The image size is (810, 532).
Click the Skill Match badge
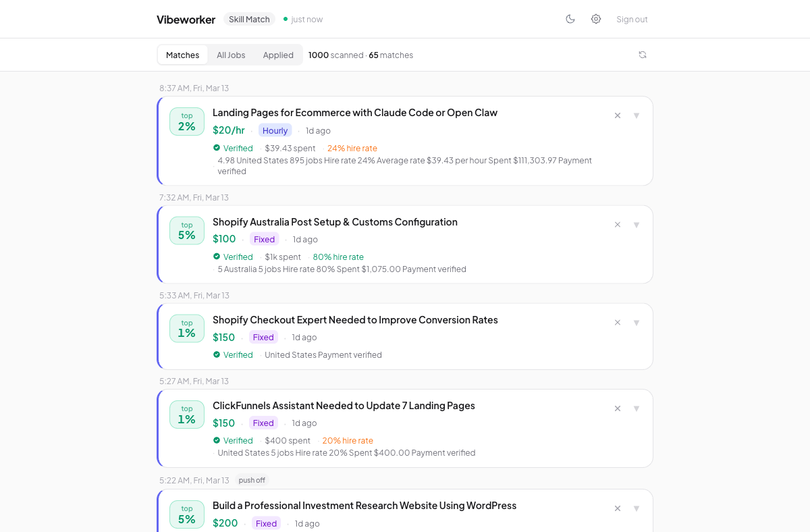tap(249, 19)
